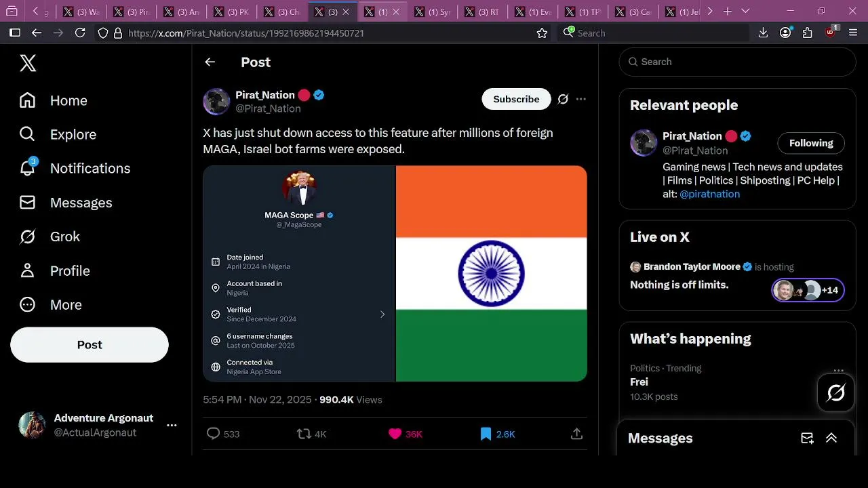Click the X logo in sidebar
The image size is (868, 488).
28,63
